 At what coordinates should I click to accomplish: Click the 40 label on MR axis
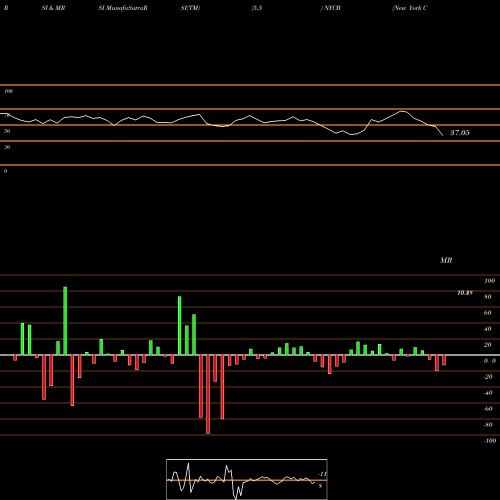488,329
